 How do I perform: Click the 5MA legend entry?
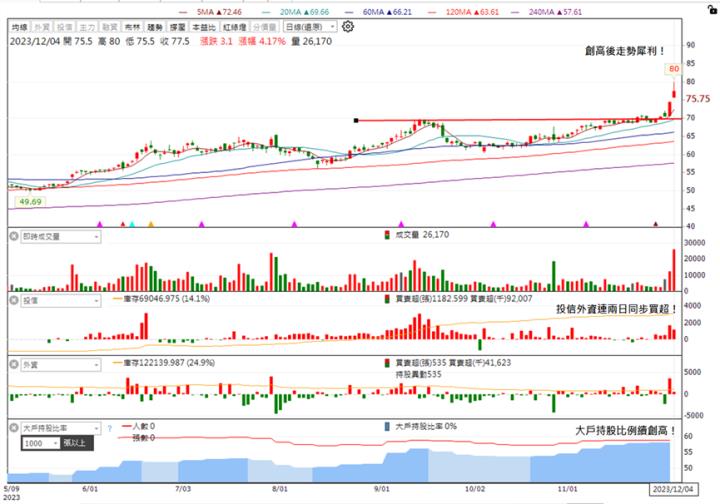(x=211, y=12)
